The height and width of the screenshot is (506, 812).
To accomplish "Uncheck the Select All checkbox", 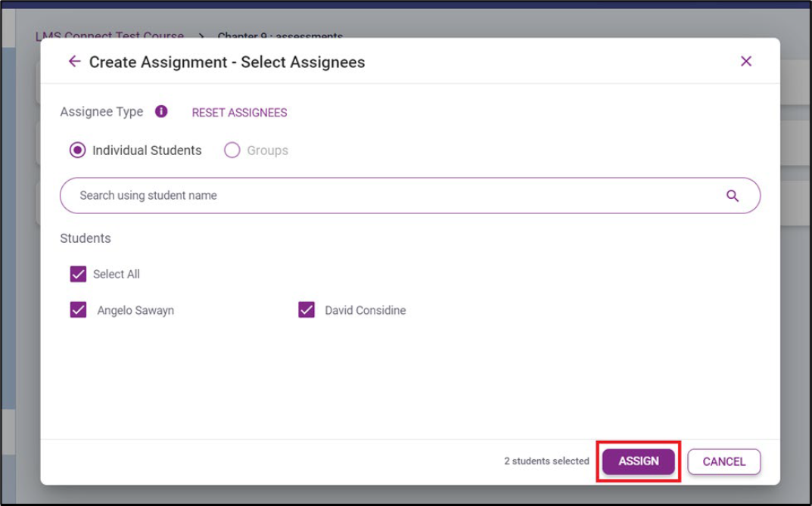I will [77, 274].
